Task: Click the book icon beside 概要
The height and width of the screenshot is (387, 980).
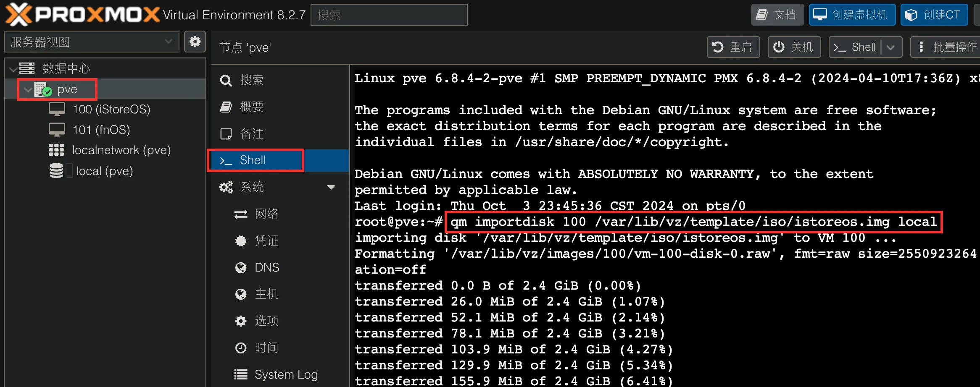Action: [226, 107]
